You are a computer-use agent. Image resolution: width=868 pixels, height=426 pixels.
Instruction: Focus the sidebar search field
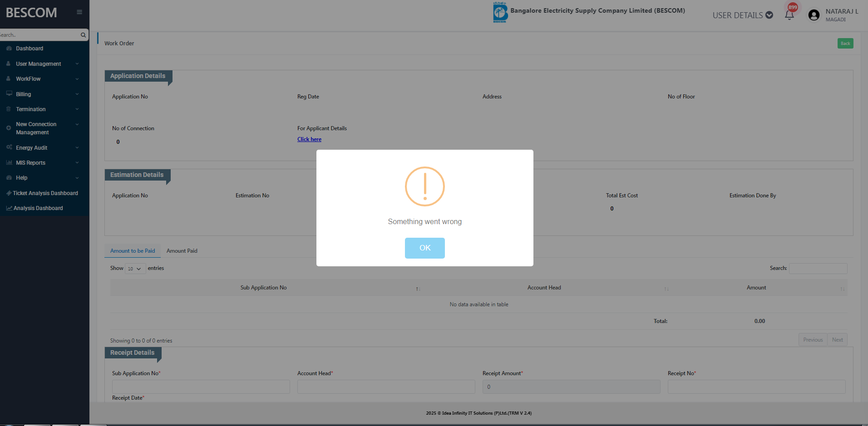click(x=40, y=35)
